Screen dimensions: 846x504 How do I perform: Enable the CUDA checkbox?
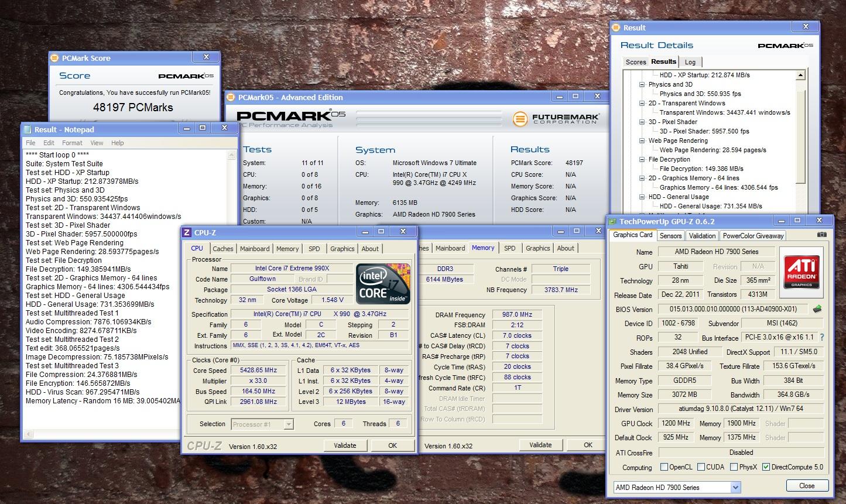701,467
